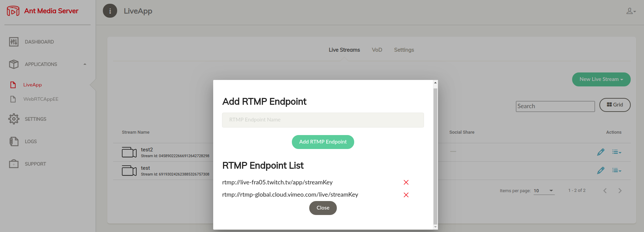Click the Settings gear icon in sidebar
The width and height of the screenshot is (644, 232).
[x=14, y=119]
